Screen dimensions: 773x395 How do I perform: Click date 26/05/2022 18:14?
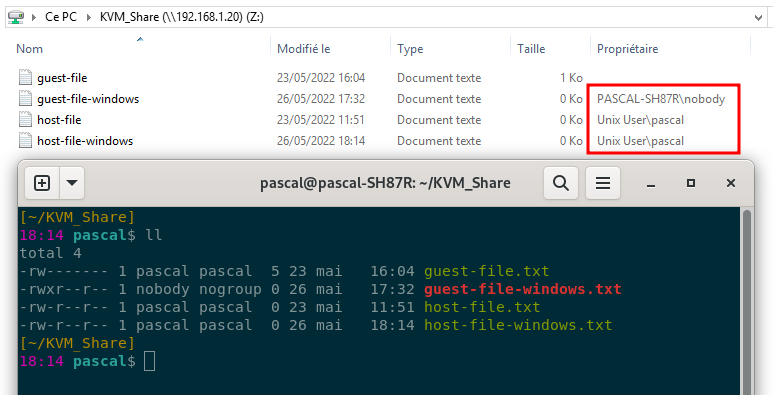321,141
